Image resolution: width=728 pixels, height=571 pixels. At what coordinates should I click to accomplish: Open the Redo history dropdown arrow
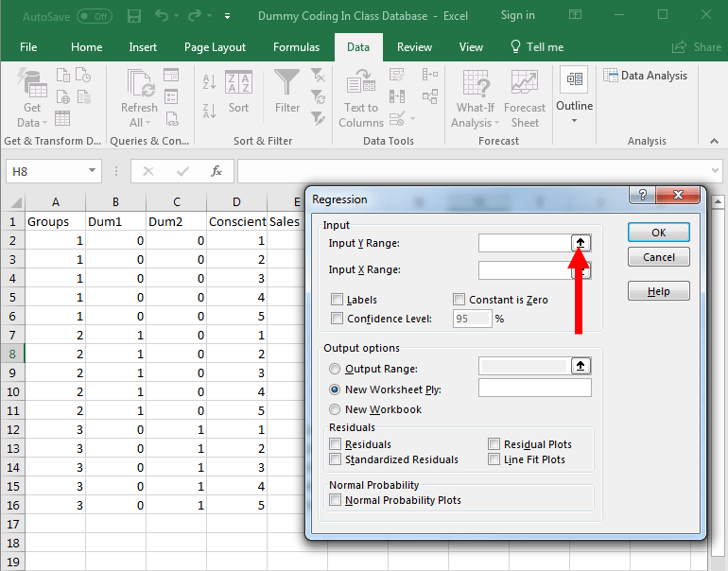coord(209,16)
